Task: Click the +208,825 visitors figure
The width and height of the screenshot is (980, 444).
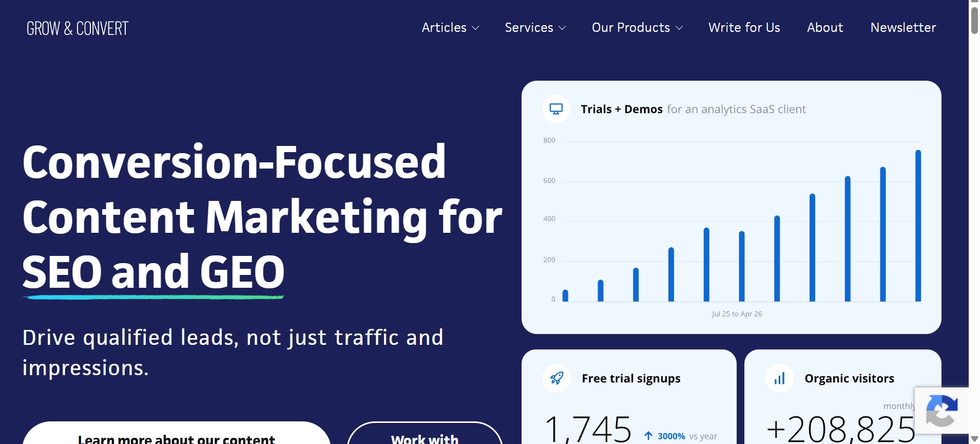Action: point(841,429)
